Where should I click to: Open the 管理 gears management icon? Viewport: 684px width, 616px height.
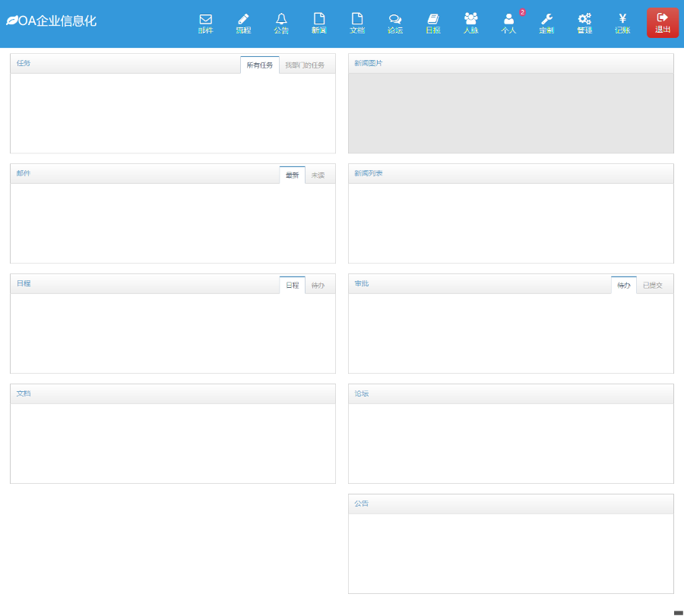tap(584, 24)
